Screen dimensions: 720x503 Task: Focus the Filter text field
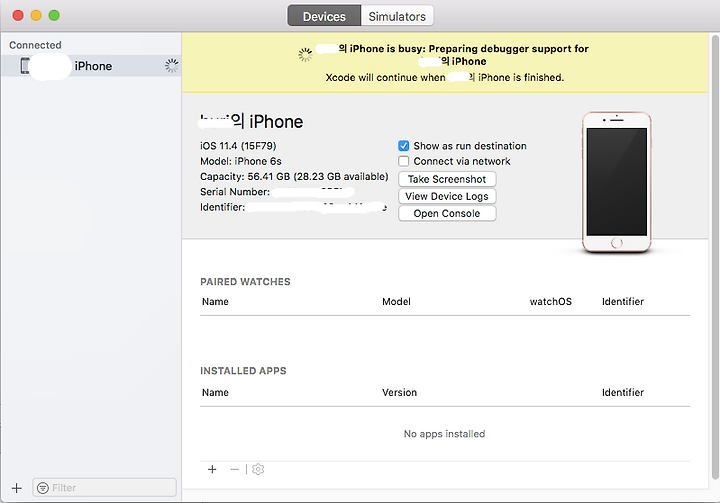click(x=104, y=487)
